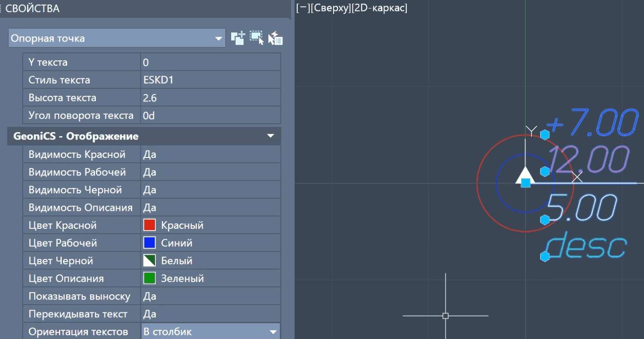Click hexagonal grip beside 12.00 text
Screen dimensions: 644x339
coord(545,171)
